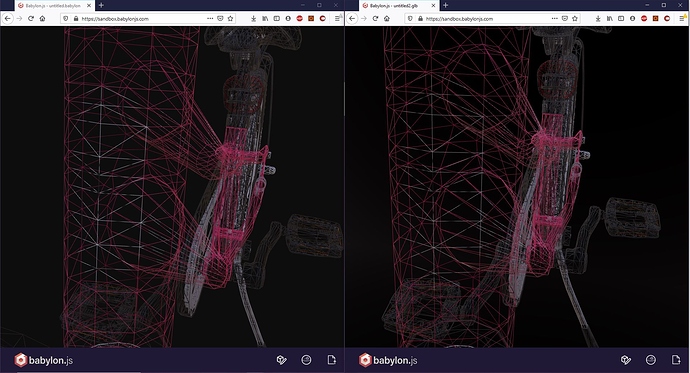Toggle sidebar view in left window

[277, 18]
